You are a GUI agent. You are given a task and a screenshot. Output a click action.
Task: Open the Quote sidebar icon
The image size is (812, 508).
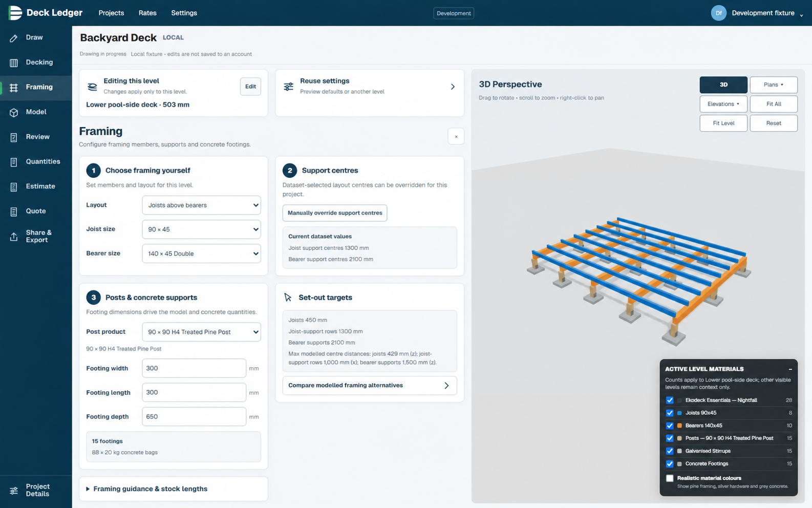click(x=14, y=211)
